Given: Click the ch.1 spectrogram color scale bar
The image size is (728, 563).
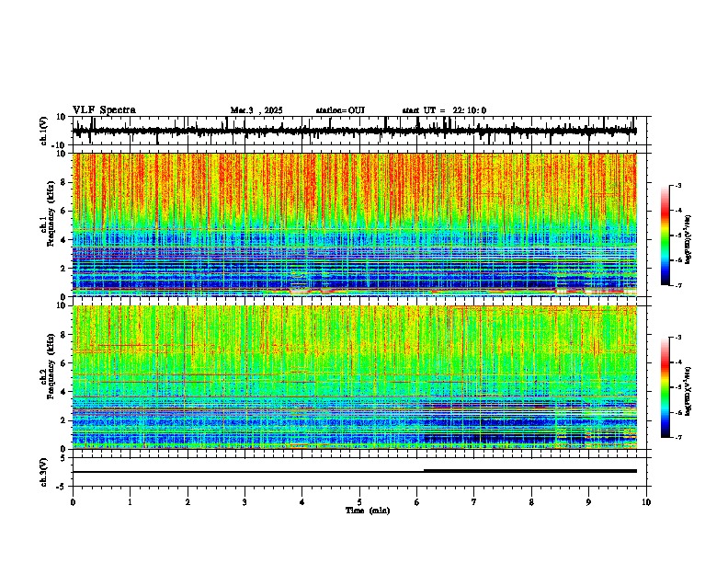Looking at the screenshot, I should 665,236.
